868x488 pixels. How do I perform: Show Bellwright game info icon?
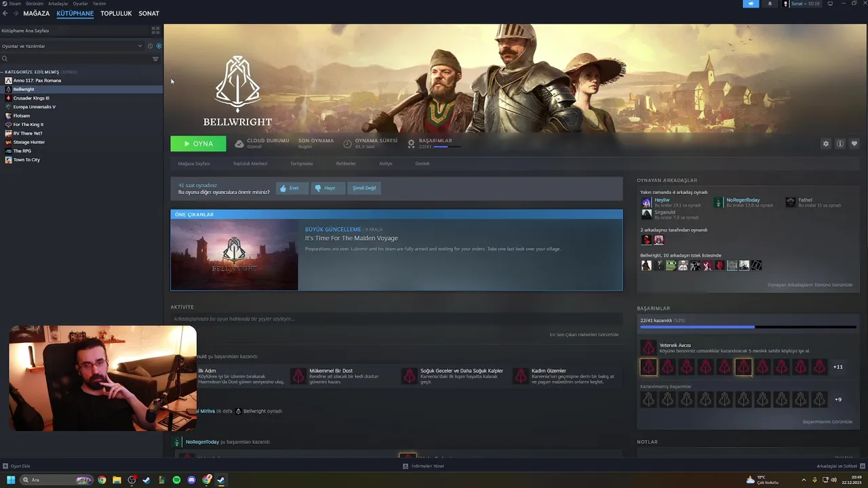tap(840, 144)
